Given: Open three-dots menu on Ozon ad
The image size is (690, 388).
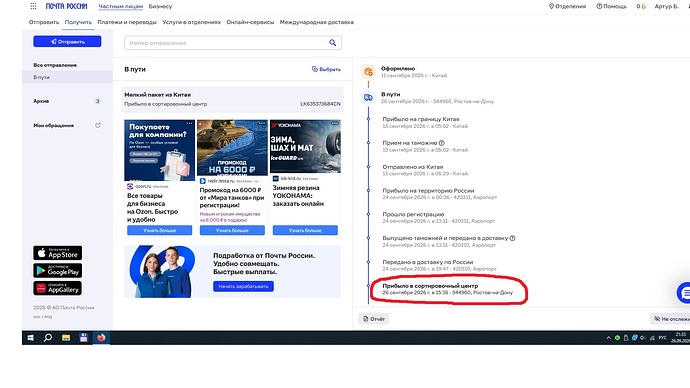Looking at the screenshot, I should point(189,123).
